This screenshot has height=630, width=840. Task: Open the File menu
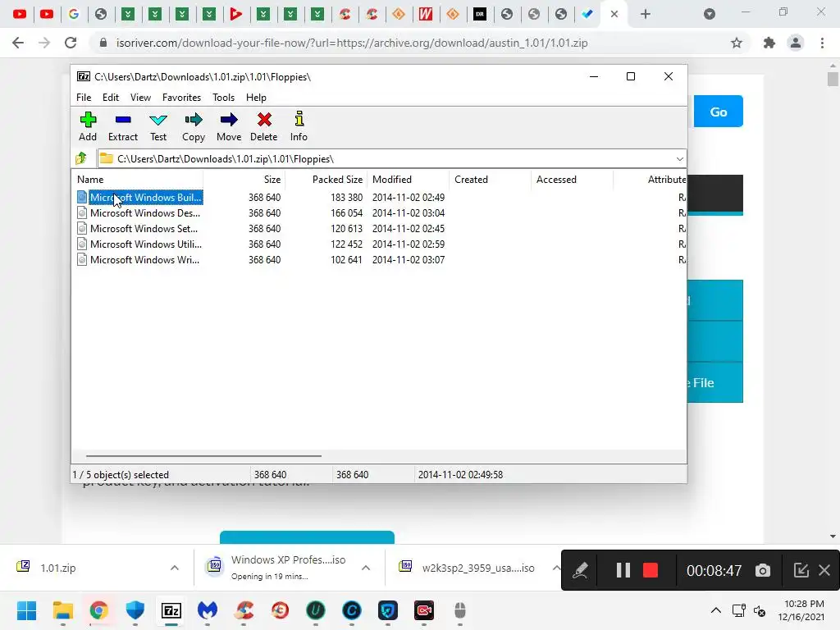84,98
